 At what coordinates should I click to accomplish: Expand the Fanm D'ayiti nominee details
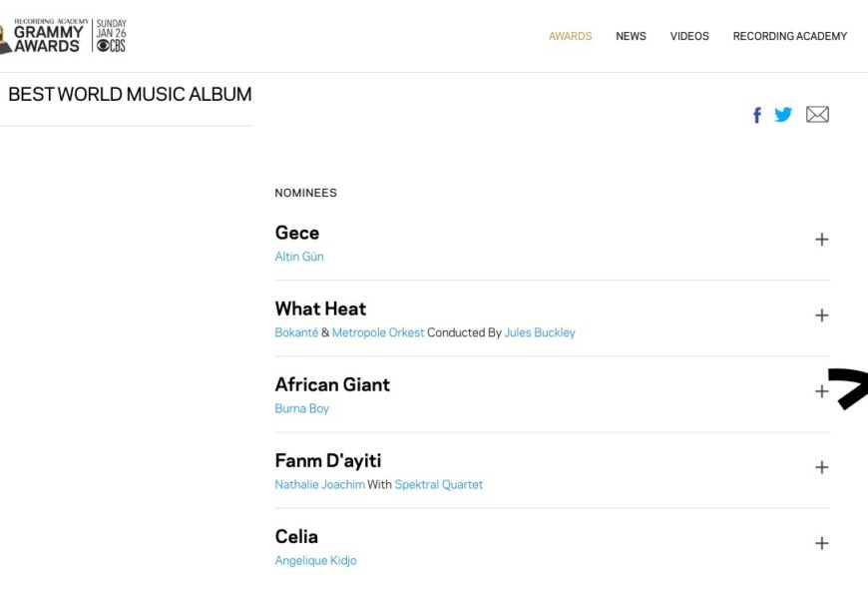pyautogui.click(x=821, y=467)
